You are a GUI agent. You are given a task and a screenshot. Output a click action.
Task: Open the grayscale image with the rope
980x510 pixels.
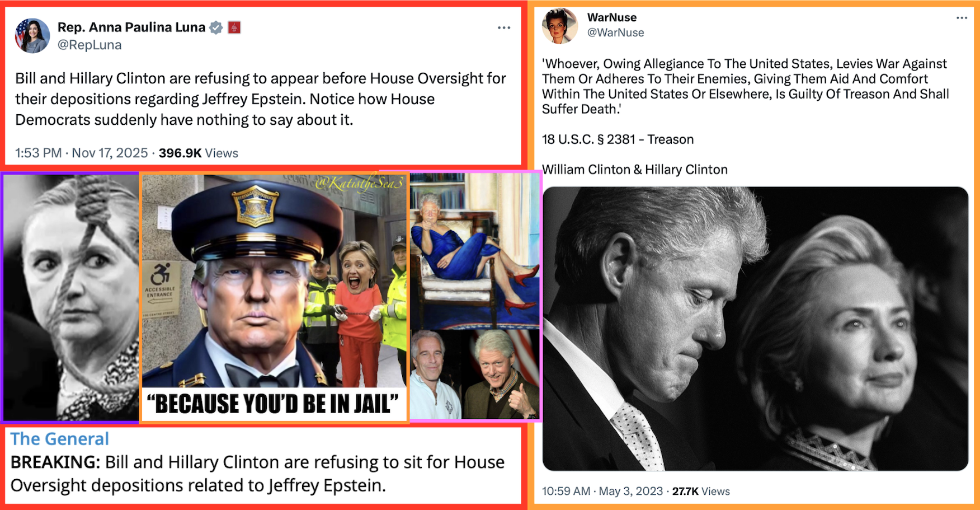coord(71,297)
